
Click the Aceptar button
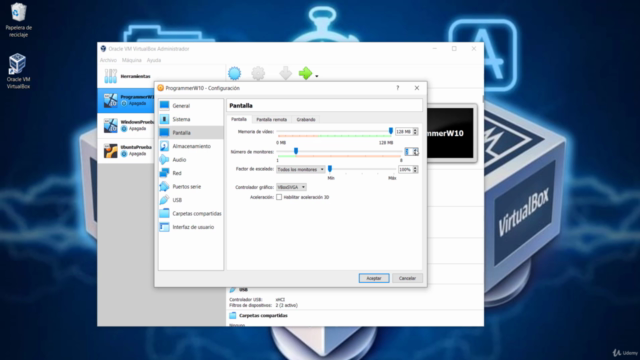coord(374,278)
